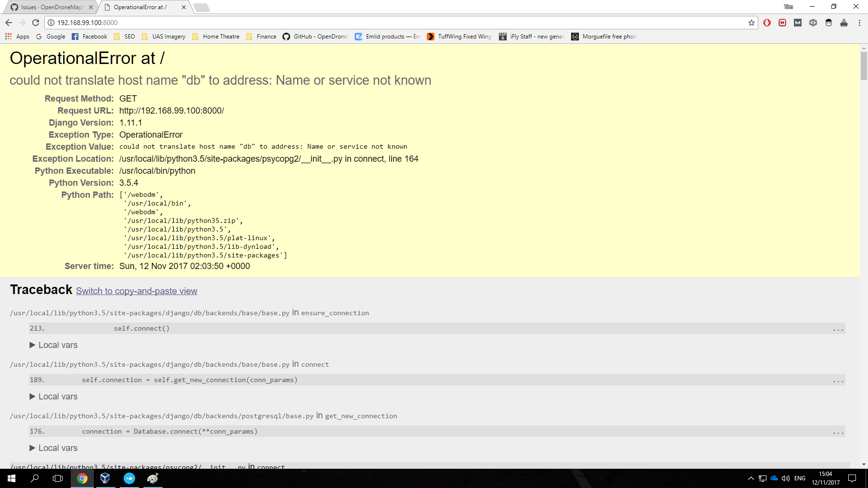Screen dimensions: 868x488
Task: Open the GitHub - OpenDrone bookmark
Action: coord(315,36)
